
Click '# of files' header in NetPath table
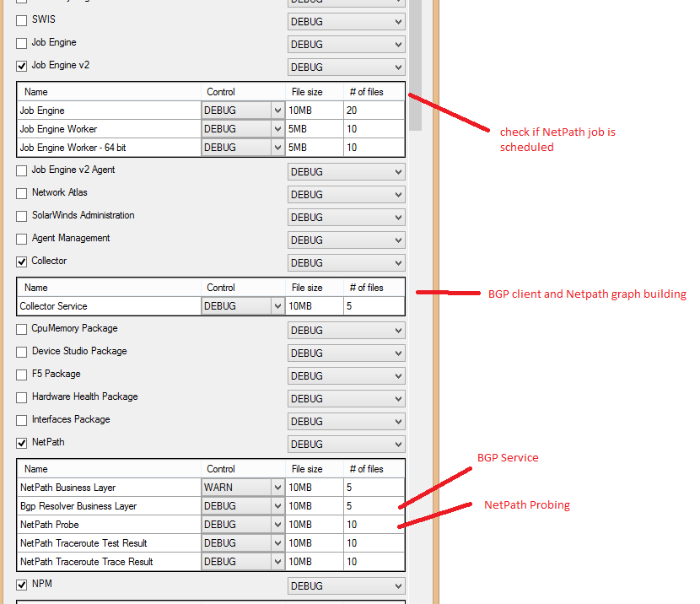pyautogui.click(x=374, y=469)
